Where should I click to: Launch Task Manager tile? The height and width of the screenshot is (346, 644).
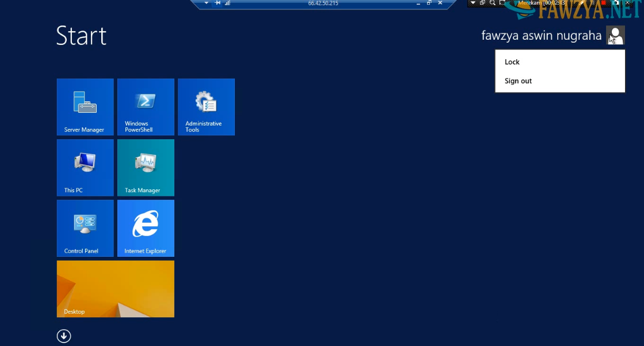pos(146,168)
